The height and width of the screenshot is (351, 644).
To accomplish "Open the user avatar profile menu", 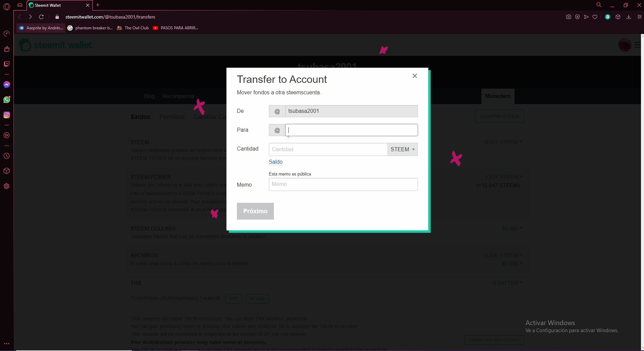I will pyautogui.click(x=624, y=45).
